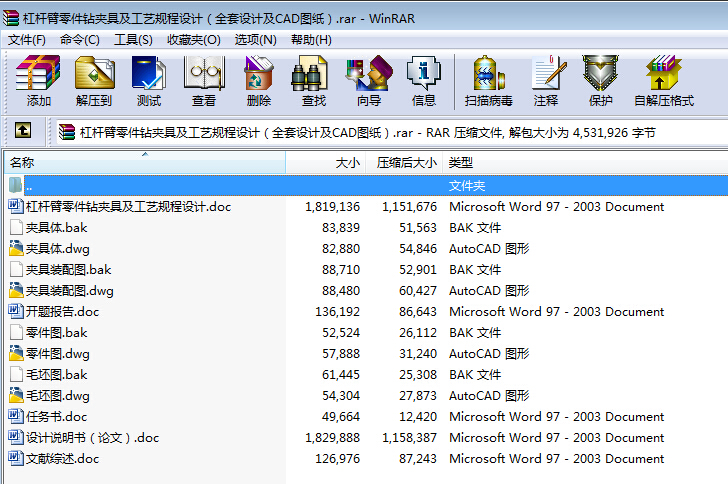Click the 扫描病毒 (Virus scan) icon

[488, 73]
